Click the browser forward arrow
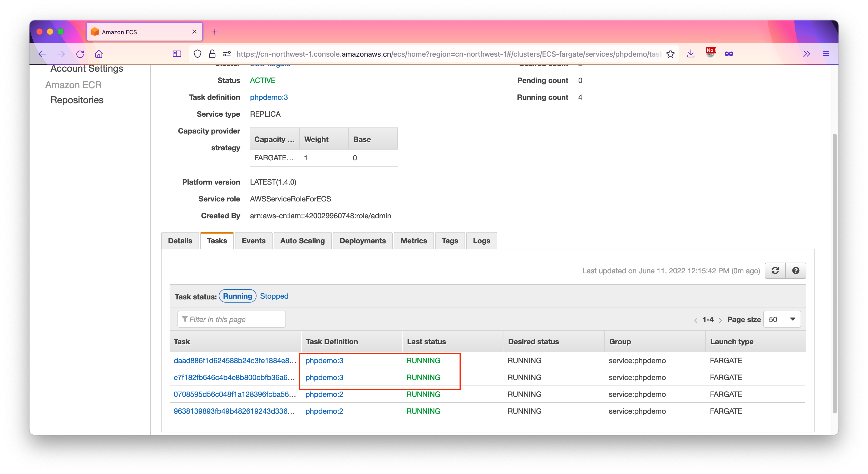The image size is (868, 474). [61, 54]
